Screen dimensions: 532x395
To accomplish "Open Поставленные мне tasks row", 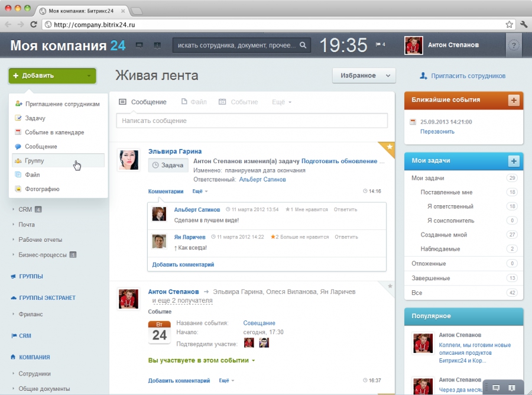I will (x=464, y=192).
